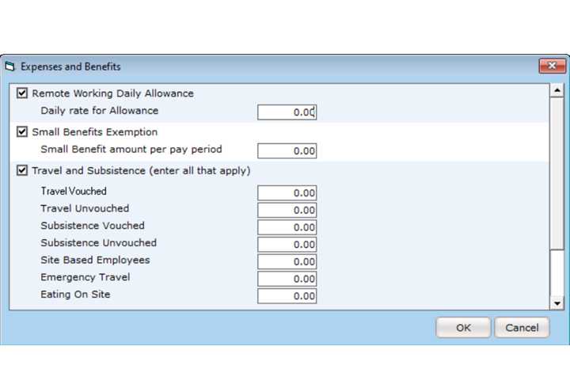Image resolution: width=570 pixels, height=392 pixels.
Task: Toggle the Small Benefits Exemption checkbox
Action: click(21, 132)
